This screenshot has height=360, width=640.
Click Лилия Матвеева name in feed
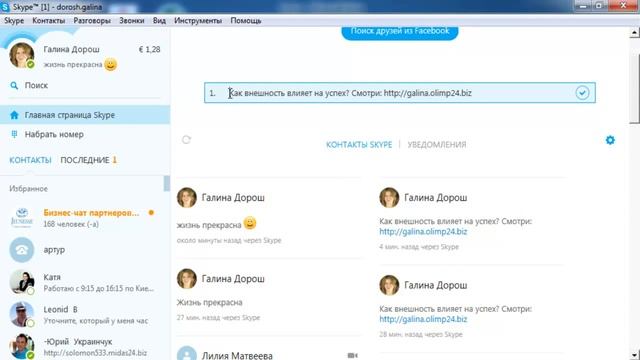pos(237,356)
